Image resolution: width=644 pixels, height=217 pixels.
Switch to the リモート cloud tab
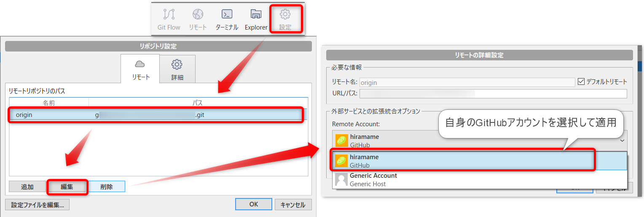140,69
